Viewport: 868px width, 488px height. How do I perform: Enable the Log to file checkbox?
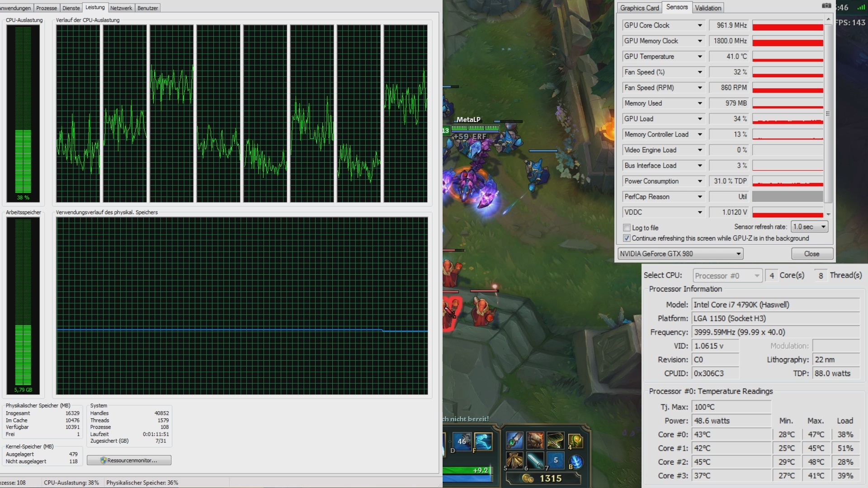coord(627,228)
